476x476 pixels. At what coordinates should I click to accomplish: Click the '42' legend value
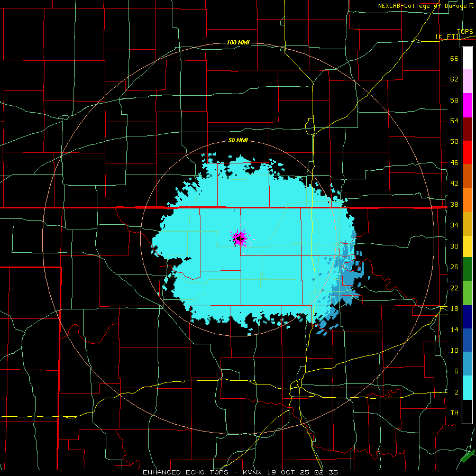pyautogui.click(x=454, y=183)
